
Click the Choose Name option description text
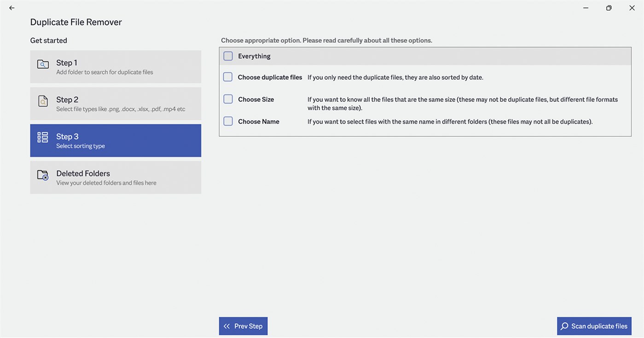point(450,122)
